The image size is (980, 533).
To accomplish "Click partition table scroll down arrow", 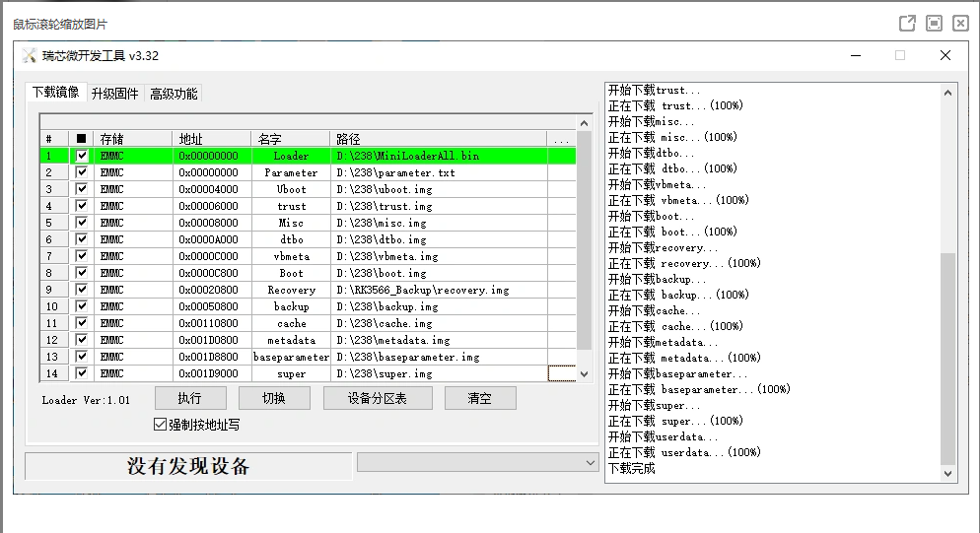I will click(584, 374).
